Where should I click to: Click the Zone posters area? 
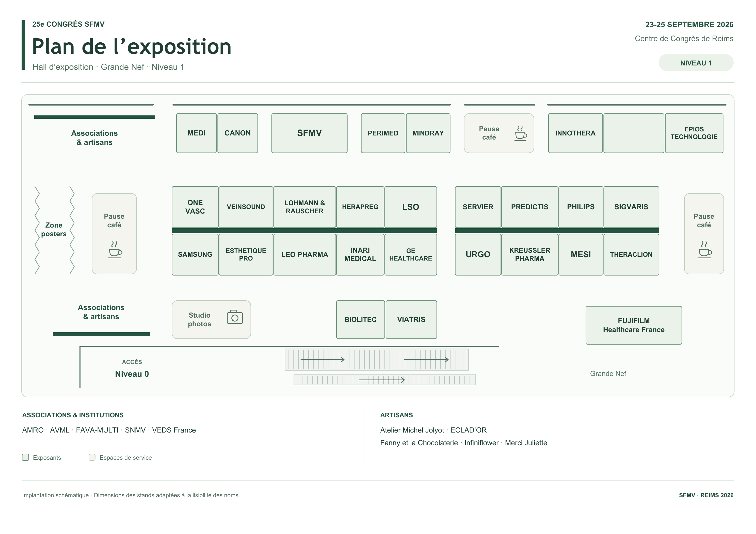click(54, 230)
